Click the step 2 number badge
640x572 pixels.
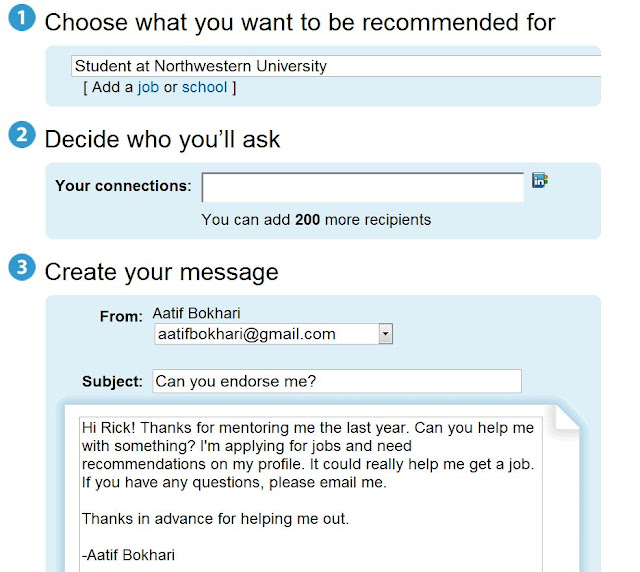22,135
